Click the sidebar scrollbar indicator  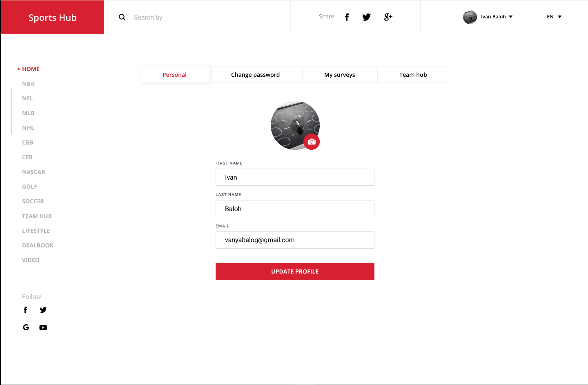11,111
